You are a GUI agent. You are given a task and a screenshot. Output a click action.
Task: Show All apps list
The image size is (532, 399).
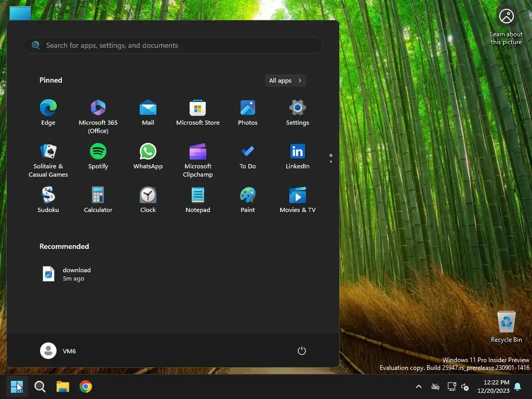285,81
